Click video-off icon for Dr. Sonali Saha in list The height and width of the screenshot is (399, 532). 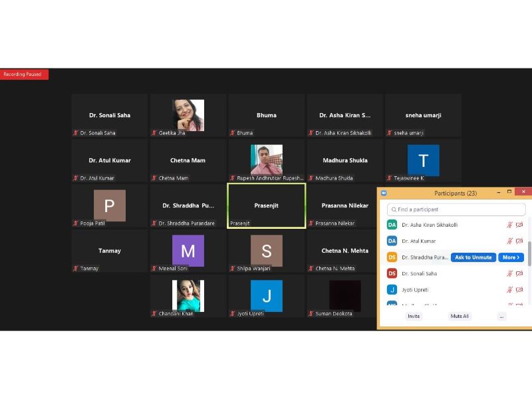519,273
